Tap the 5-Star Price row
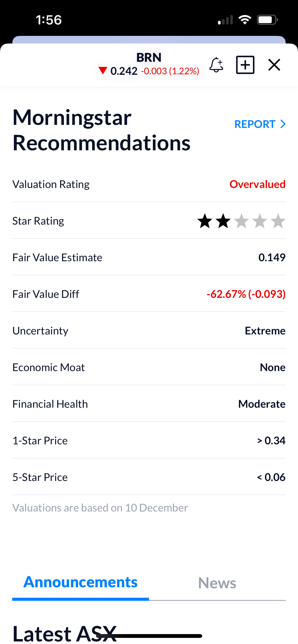The width and height of the screenshot is (298, 644). coord(149,477)
